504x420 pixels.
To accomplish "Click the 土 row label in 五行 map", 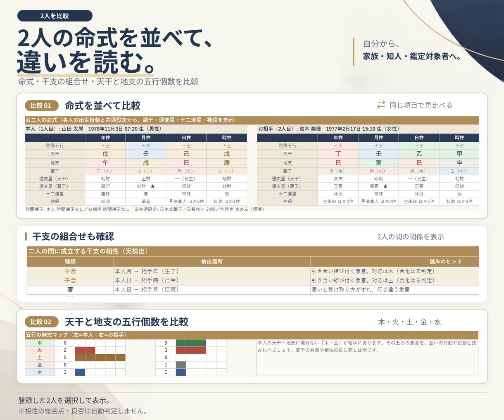I will [40, 358].
